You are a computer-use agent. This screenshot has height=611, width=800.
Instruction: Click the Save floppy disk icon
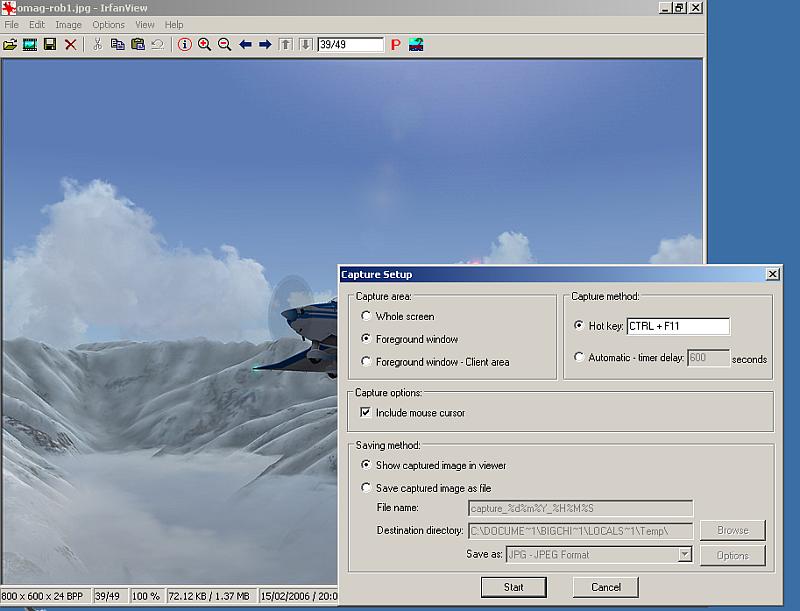coord(49,45)
